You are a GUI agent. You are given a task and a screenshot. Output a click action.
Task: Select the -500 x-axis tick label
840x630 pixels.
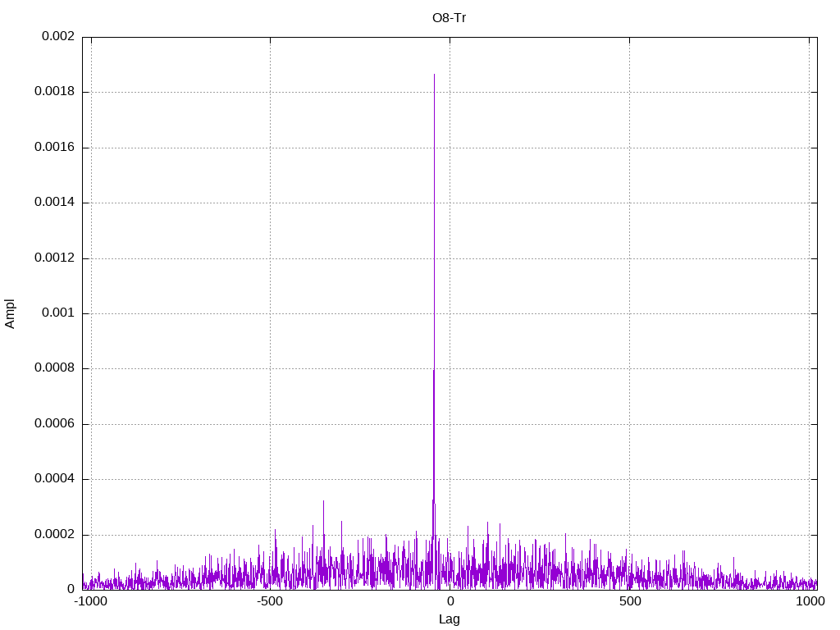click(270, 601)
